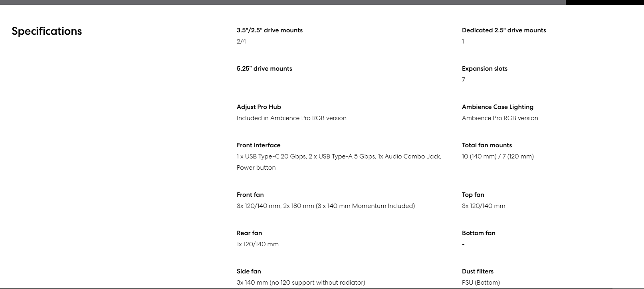The width and height of the screenshot is (644, 289).
Task: Click the 3.5"/2.5" drive mounts label
Action: [x=269, y=30]
